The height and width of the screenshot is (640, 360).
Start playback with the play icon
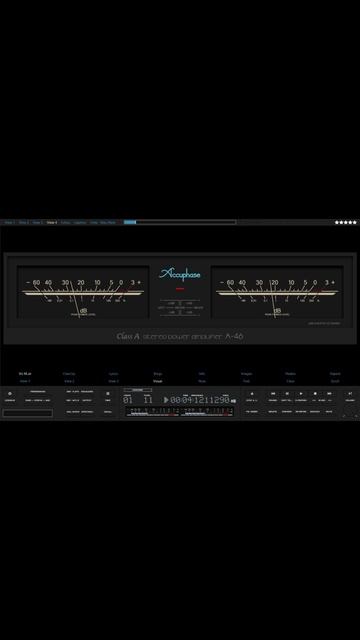(301, 393)
